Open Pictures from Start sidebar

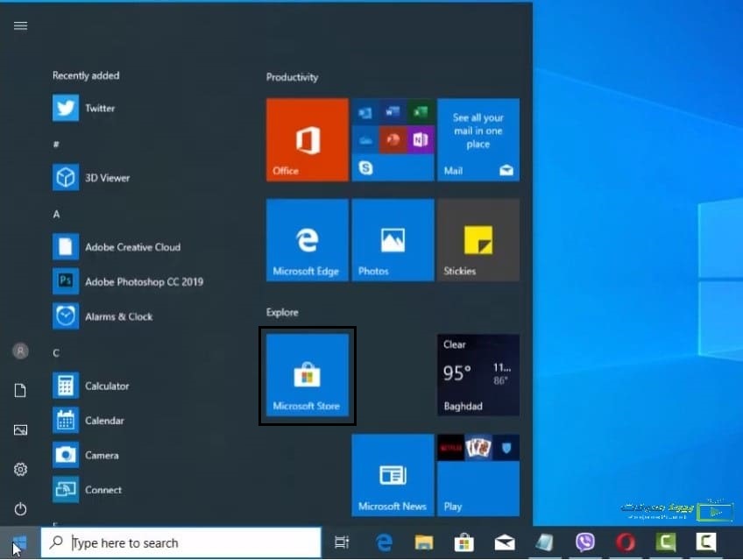click(x=20, y=429)
